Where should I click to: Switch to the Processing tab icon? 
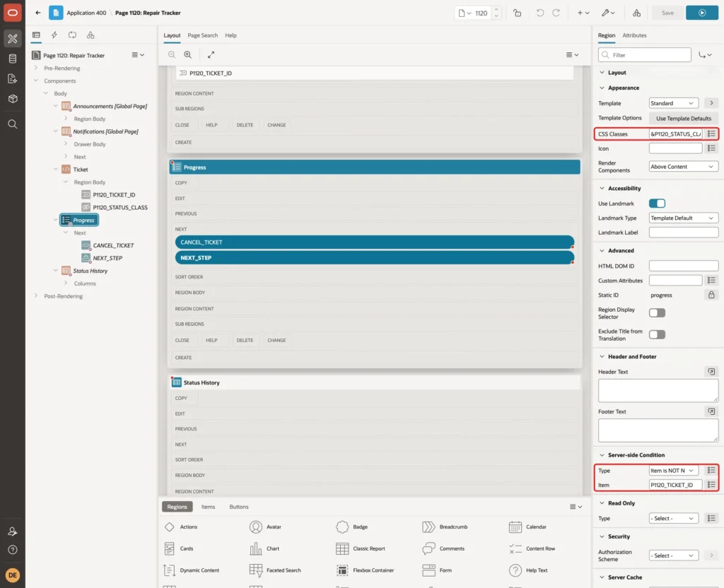73,35
